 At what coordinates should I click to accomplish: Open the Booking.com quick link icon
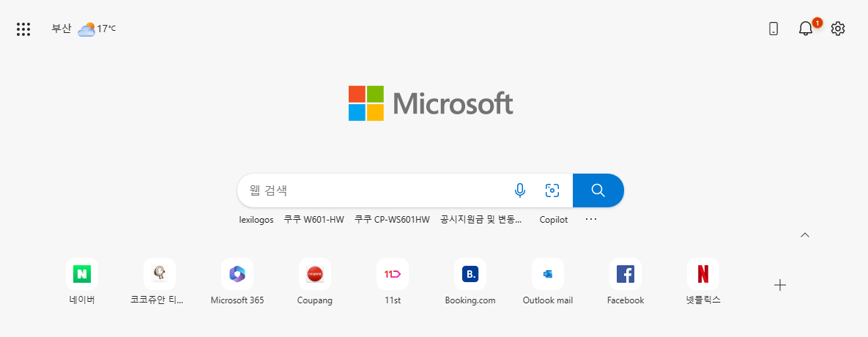(470, 274)
